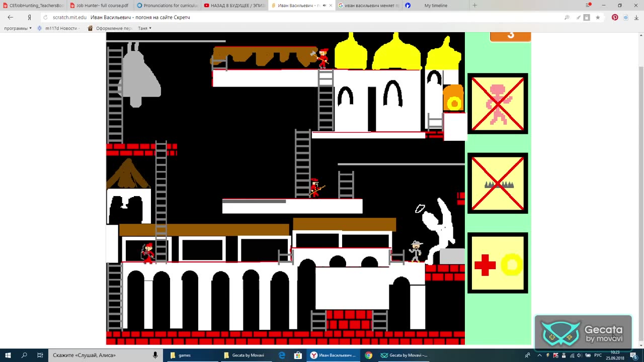This screenshot has height=362, width=644.
Task: Mute the Иван Васильевич tab speaker icon
Action: (324, 6)
